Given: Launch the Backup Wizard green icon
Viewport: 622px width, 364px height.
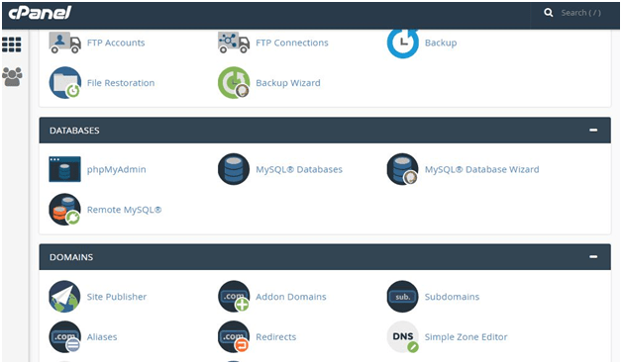Looking at the screenshot, I should coord(234,82).
